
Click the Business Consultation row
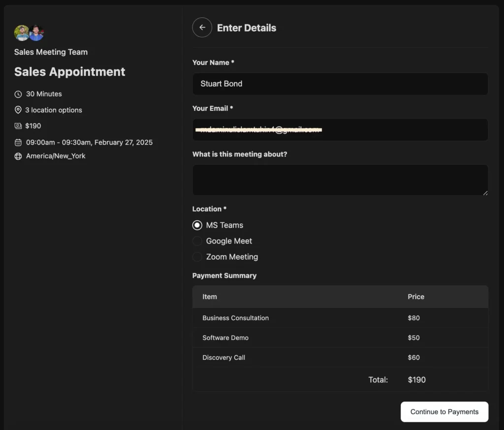[x=340, y=318]
